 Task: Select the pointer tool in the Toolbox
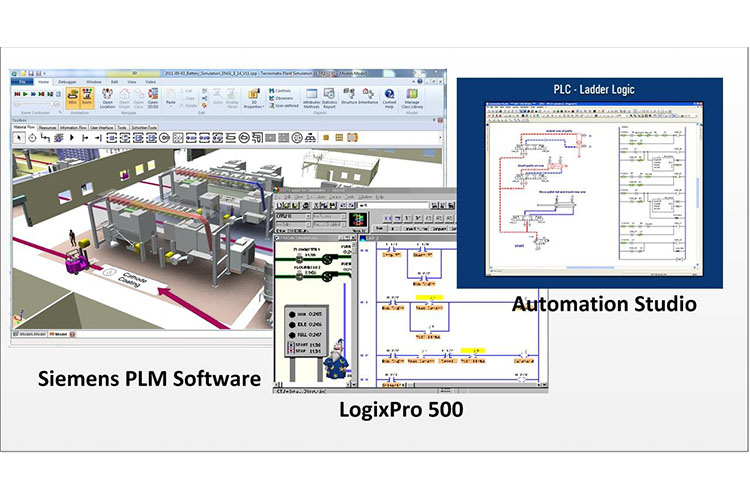pos(19,138)
